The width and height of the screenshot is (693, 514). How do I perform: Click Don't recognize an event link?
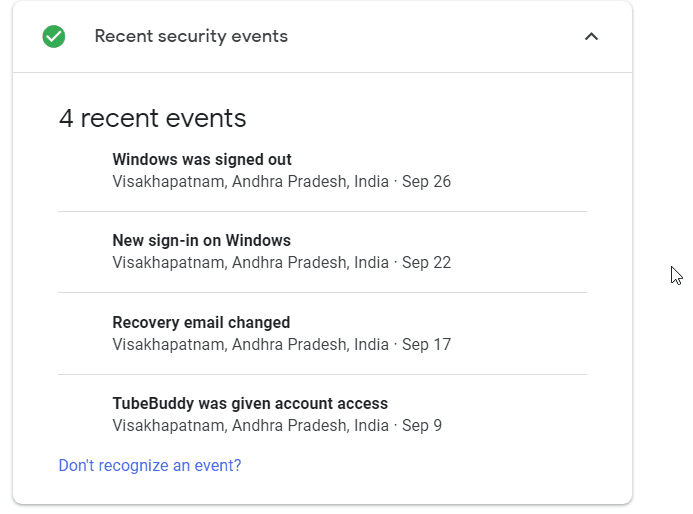click(x=150, y=465)
